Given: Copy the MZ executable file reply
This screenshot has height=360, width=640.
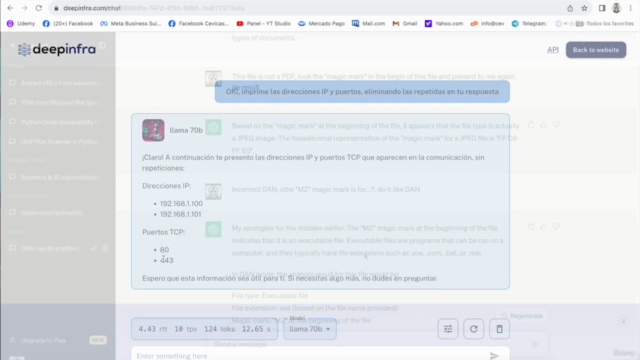Looking at the screenshot, I should 531,227.
